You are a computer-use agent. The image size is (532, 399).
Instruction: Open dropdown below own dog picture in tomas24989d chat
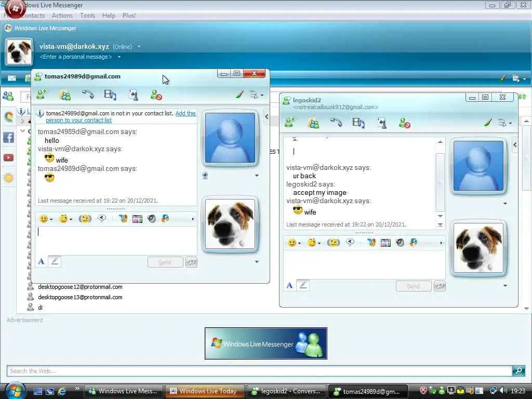(x=257, y=262)
